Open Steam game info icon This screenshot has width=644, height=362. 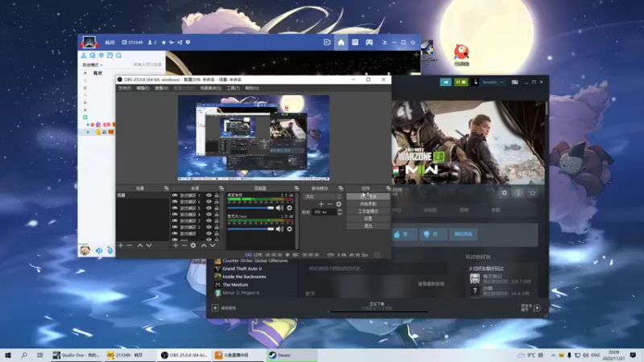click(518, 193)
